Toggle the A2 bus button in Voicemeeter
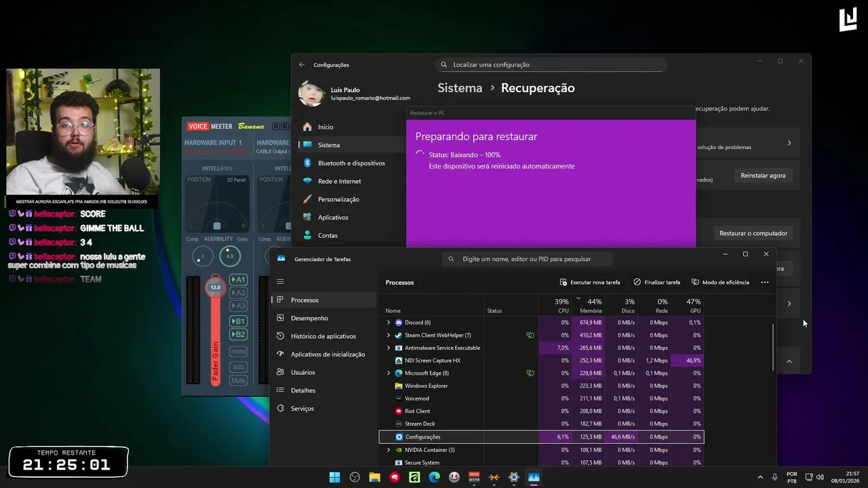 [x=238, y=293]
